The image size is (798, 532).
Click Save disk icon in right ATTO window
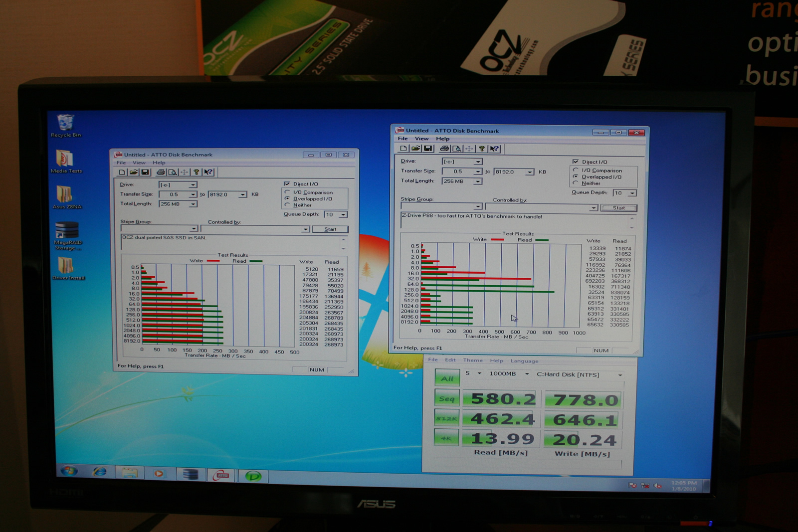pyautogui.click(x=428, y=149)
